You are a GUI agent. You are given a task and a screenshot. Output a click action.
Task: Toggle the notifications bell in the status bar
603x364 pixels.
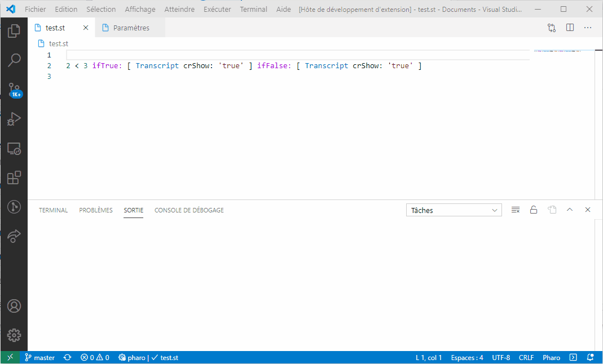pyautogui.click(x=590, y=357)
